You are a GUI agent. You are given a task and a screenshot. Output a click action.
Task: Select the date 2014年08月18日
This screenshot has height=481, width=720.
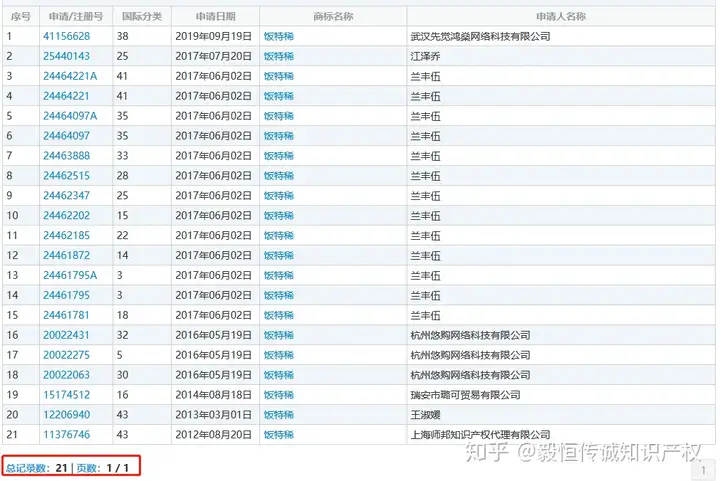[214, 395]
